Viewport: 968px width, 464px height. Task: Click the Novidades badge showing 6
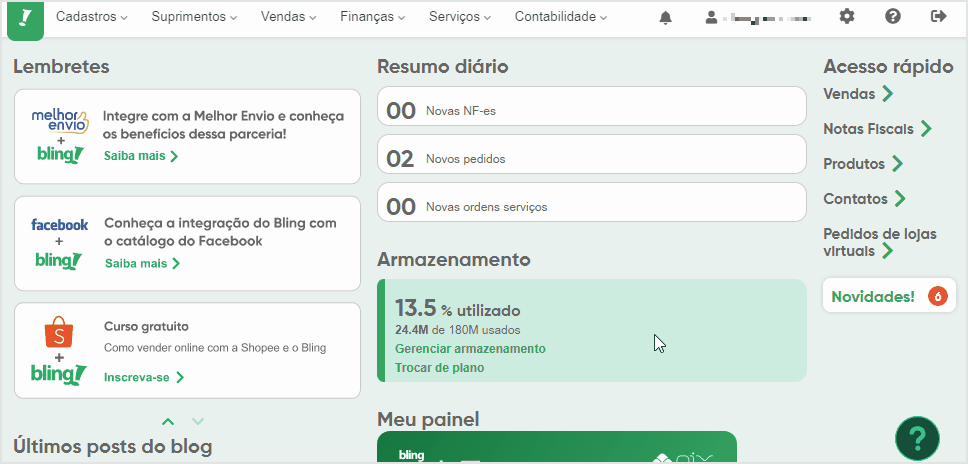tap(937, 296)
